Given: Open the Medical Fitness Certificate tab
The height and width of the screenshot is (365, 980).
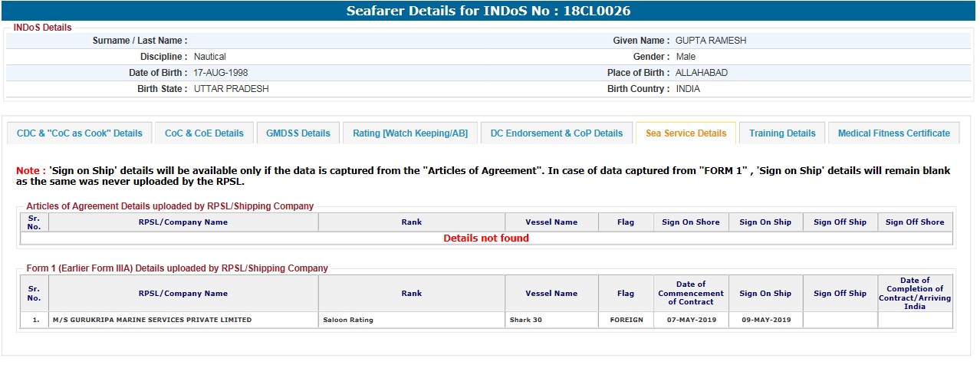Looking at the screenshot, I should coord(893,133).
